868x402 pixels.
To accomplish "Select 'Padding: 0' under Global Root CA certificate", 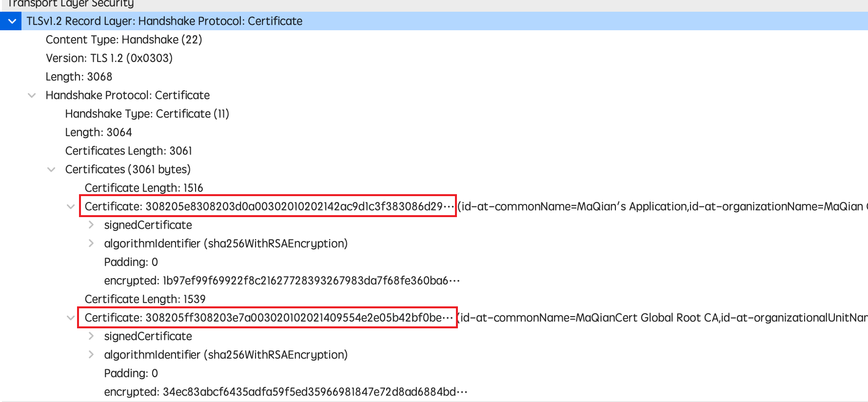I will coord(131,373).
